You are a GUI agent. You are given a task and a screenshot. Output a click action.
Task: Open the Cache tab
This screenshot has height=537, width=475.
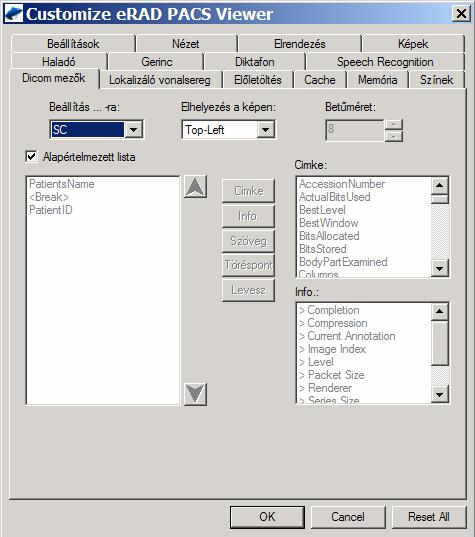coord(320,80)
